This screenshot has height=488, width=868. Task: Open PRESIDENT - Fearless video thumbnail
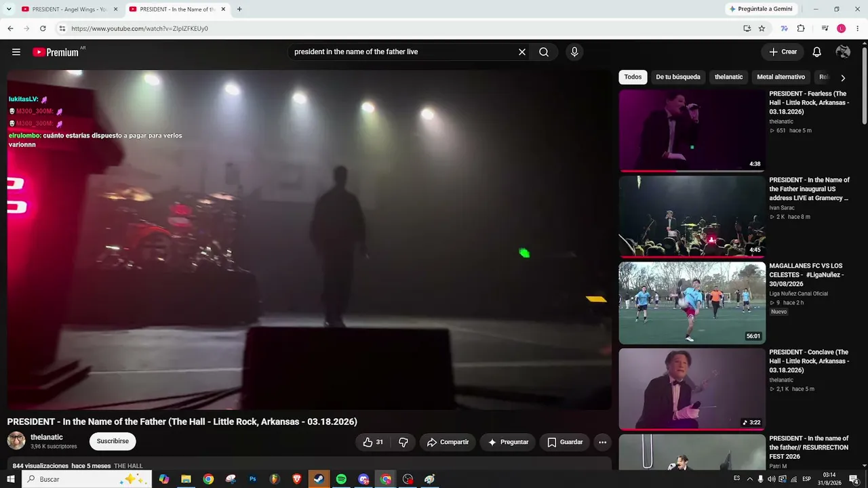point(692,131)
